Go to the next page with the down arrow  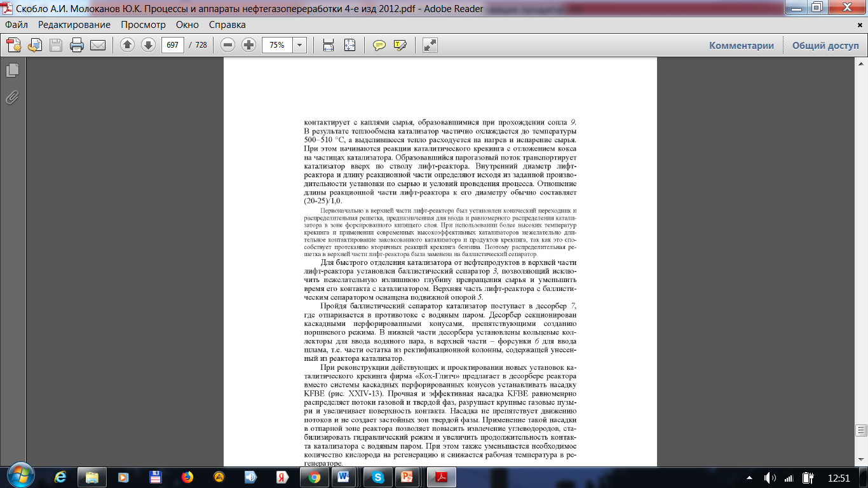pos(148,45)
